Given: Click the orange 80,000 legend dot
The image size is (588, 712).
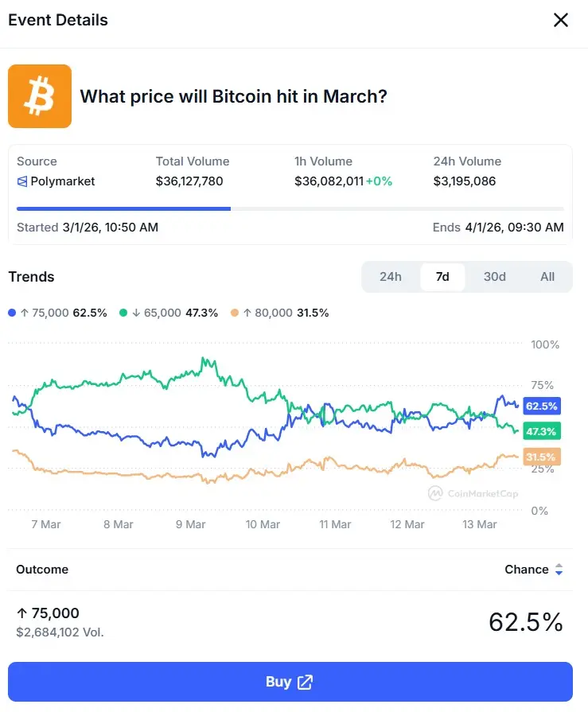Looking at the screenshot, I should 234,313.
